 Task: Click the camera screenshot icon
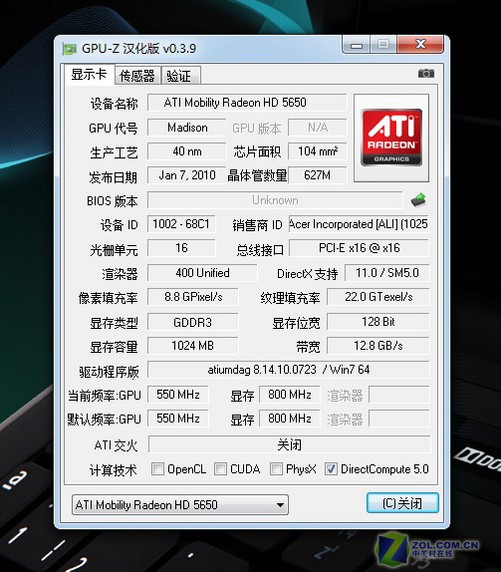click(x=426, y=74)
